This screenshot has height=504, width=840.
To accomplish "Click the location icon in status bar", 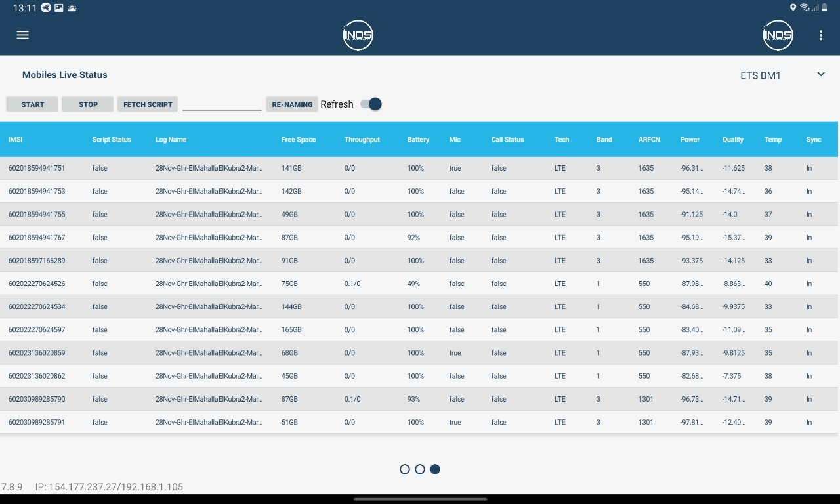I will coord(793,8).
